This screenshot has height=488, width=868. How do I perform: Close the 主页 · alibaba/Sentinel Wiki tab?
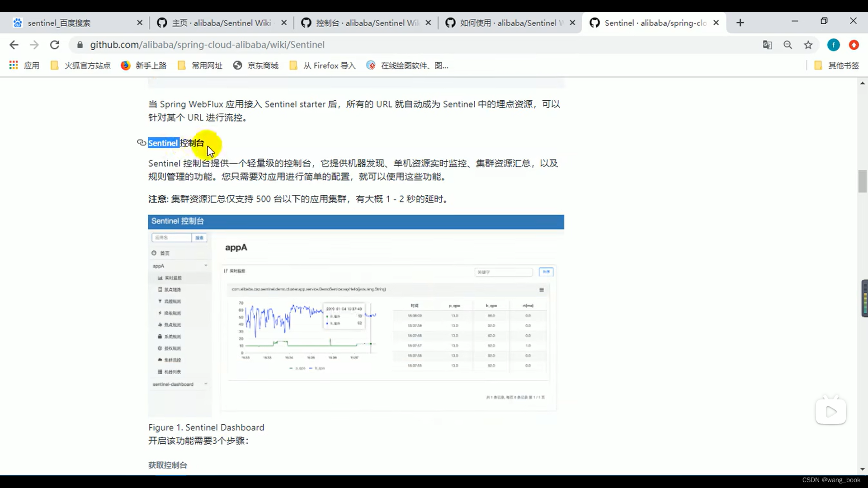[x=284, y=23]
